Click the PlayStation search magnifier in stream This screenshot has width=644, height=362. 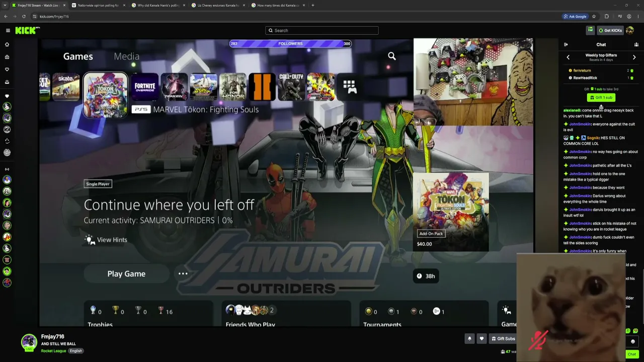(392, 56)
